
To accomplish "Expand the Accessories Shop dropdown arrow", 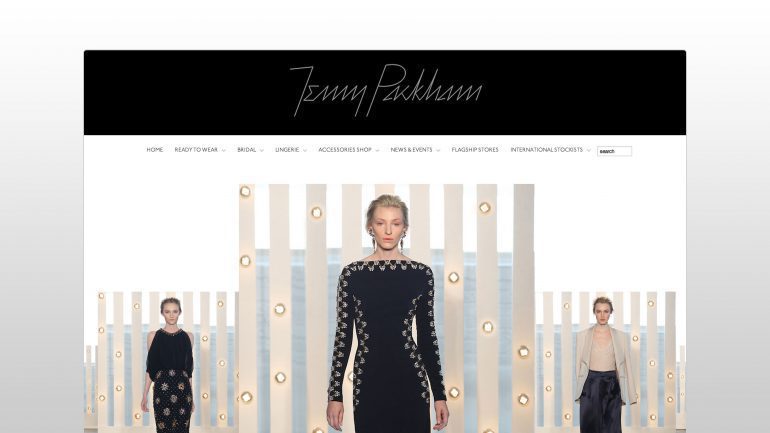I will click(377, 150).
